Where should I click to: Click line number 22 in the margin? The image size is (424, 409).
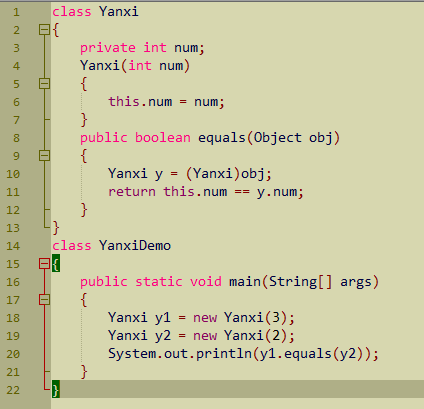coord(13,390)
